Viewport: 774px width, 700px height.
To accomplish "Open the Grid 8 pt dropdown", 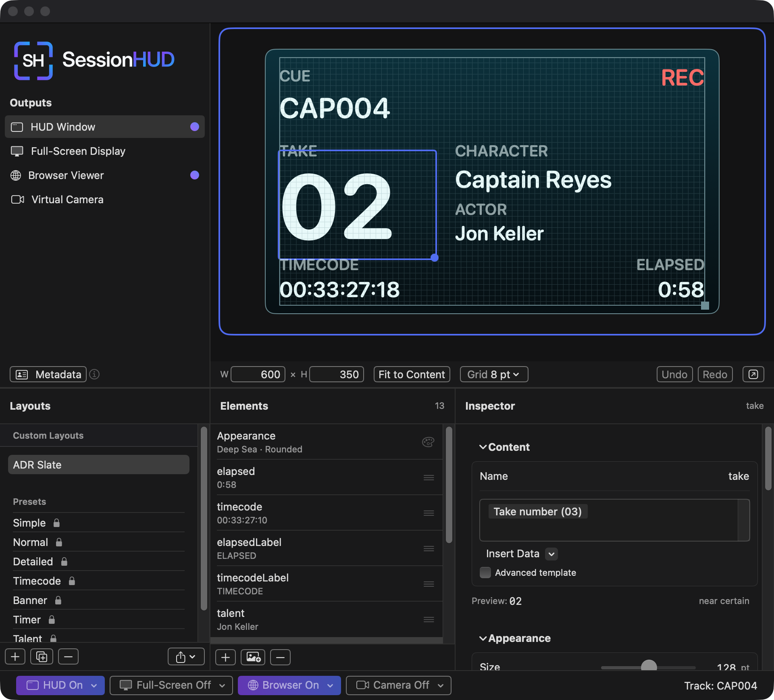I will click(x=494, y=374).
